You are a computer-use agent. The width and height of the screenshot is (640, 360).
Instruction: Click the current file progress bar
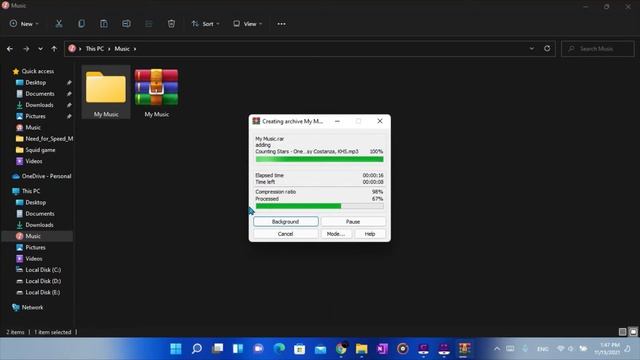[x=320, y=159]
